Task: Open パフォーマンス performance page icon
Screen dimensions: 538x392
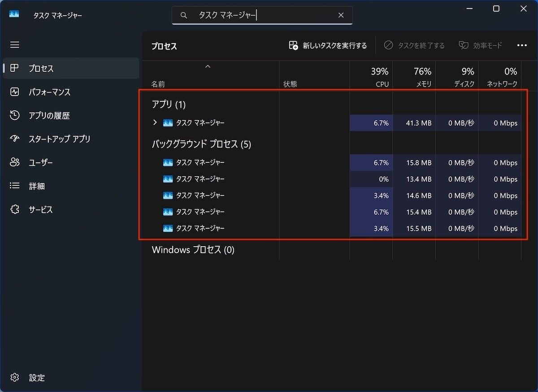Action: (15, 92)
